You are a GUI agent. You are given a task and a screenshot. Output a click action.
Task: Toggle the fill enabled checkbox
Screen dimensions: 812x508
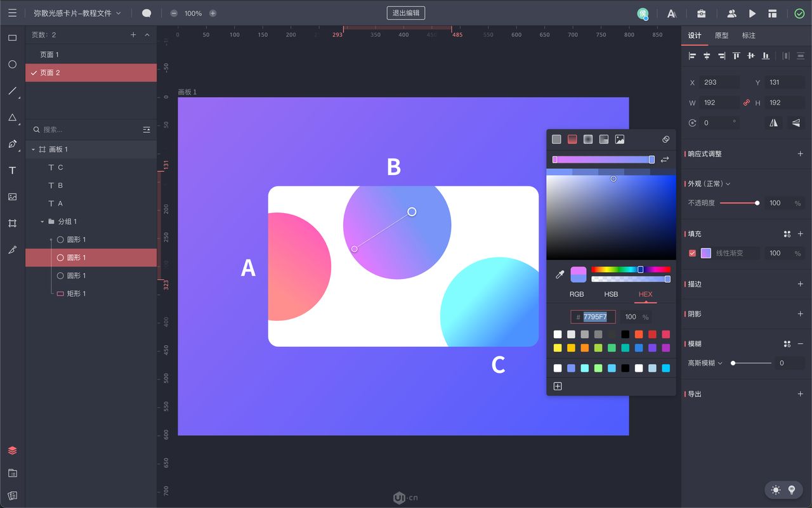[692, 253]
